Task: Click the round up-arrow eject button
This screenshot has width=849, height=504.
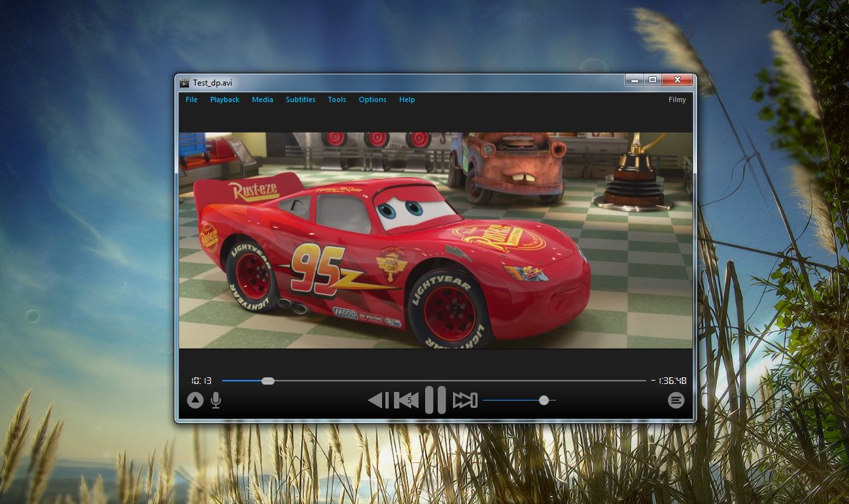Action: click(x=195, y=400)
